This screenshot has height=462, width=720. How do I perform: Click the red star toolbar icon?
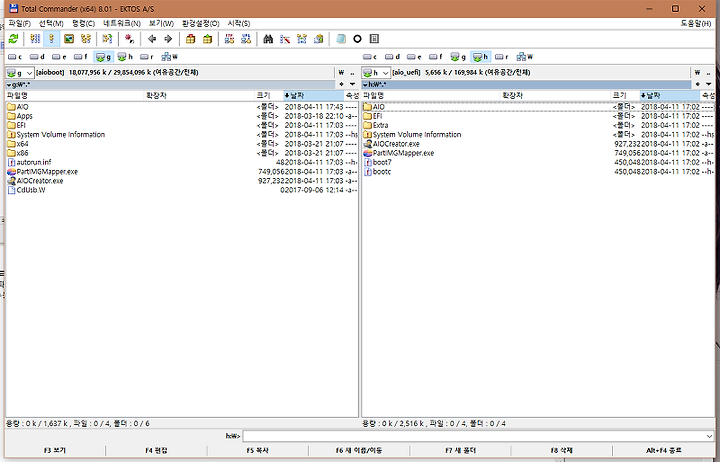129,39
